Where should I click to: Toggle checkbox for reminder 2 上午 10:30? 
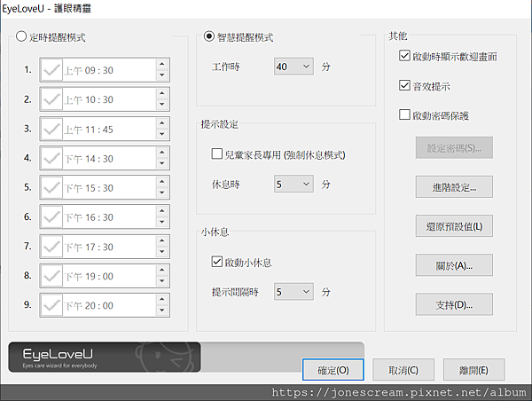pos(51,99)
